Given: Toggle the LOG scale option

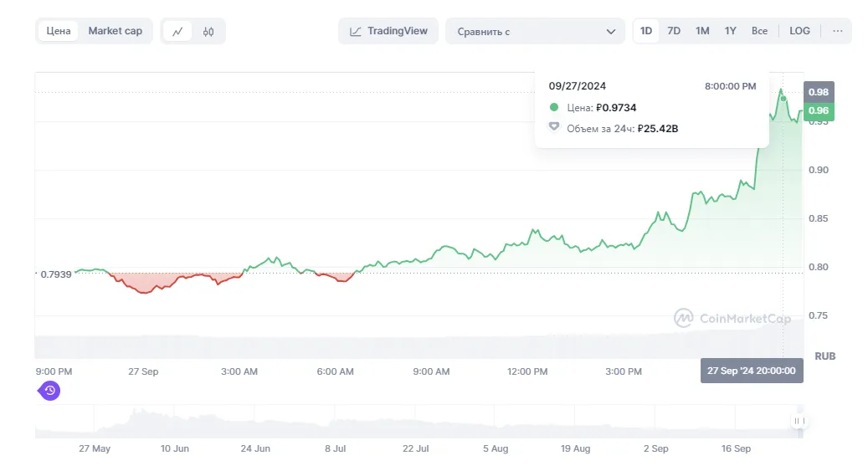Looking at the screenshot, I should pyautogui.click(x=799, y=31).
